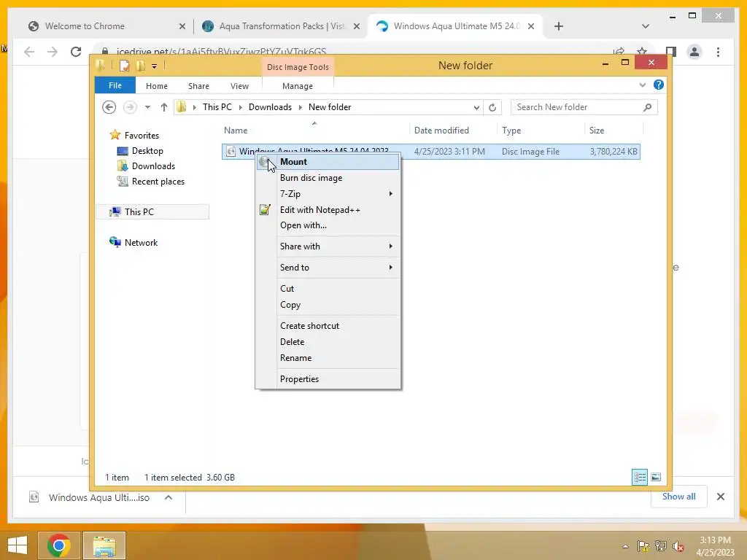Click quick access New folder icon

point(141,66)
